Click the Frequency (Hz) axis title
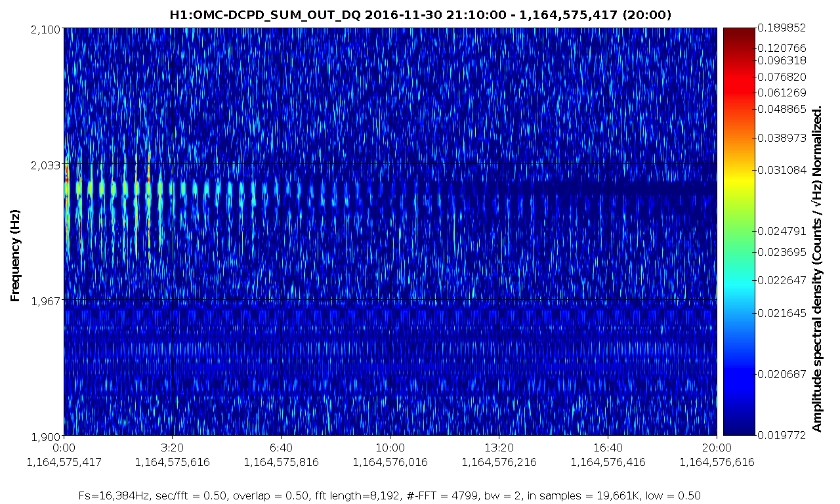The height and width of the screenshot is (504, 840). [x=15, y=256]
